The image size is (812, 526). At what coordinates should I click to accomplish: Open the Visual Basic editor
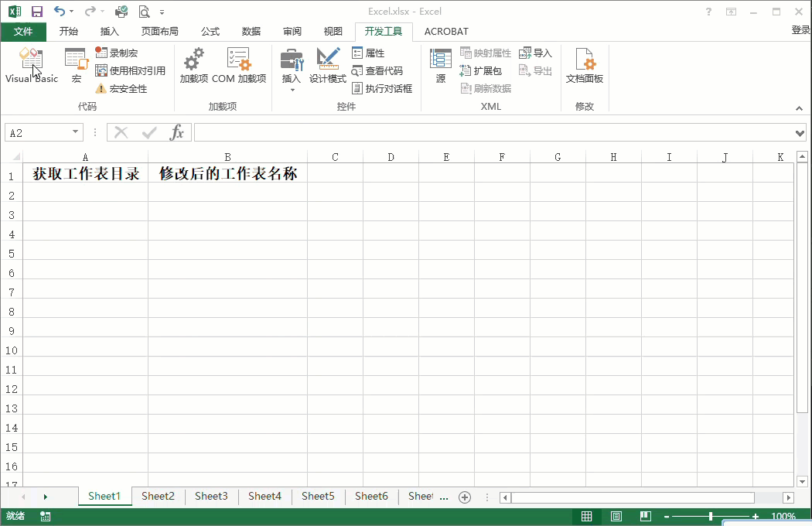31,65
